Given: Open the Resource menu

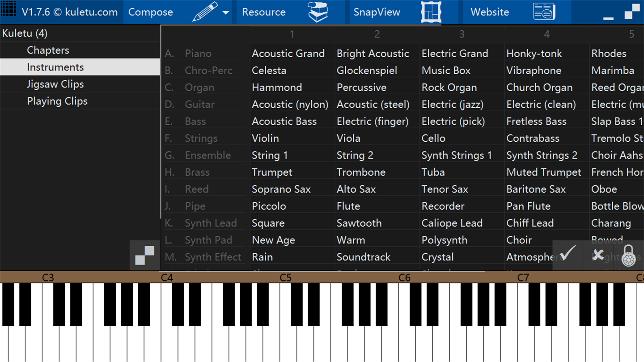Looking at the screenshot, I should (x=264, y=12).
